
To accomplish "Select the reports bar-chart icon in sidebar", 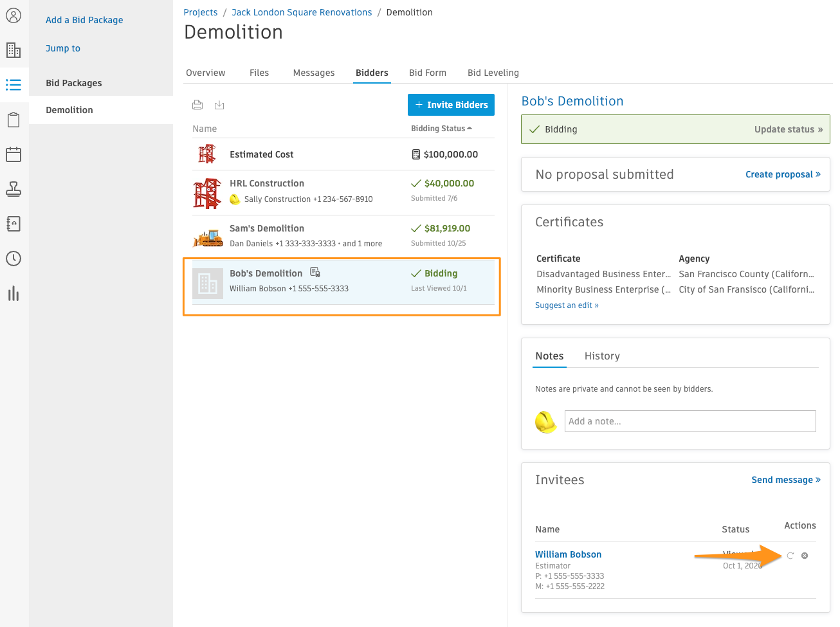I will point(14,293).
